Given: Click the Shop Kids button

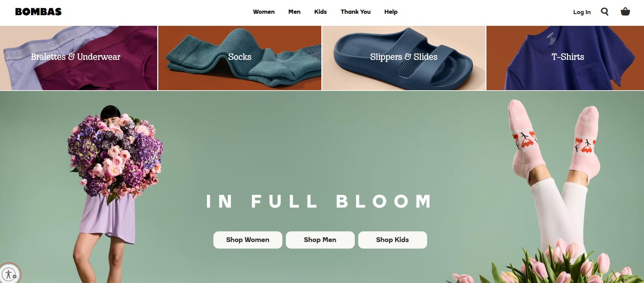Looking at the screenshot, I should [x=392, y=240].
